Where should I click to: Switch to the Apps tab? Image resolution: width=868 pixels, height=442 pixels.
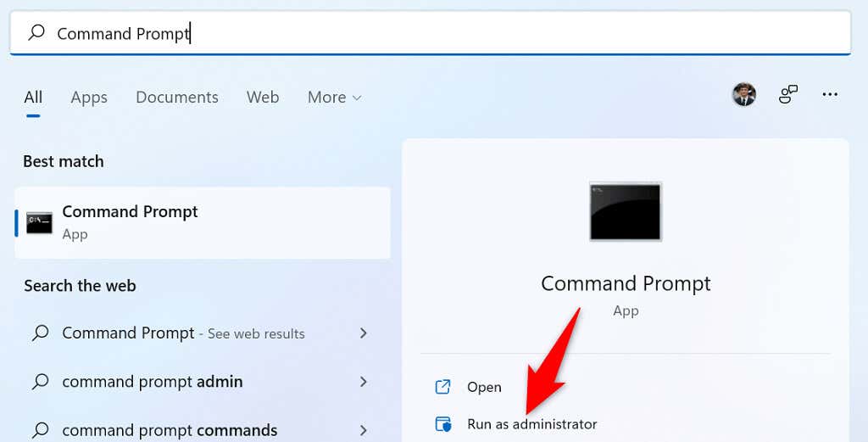point(89,98)
